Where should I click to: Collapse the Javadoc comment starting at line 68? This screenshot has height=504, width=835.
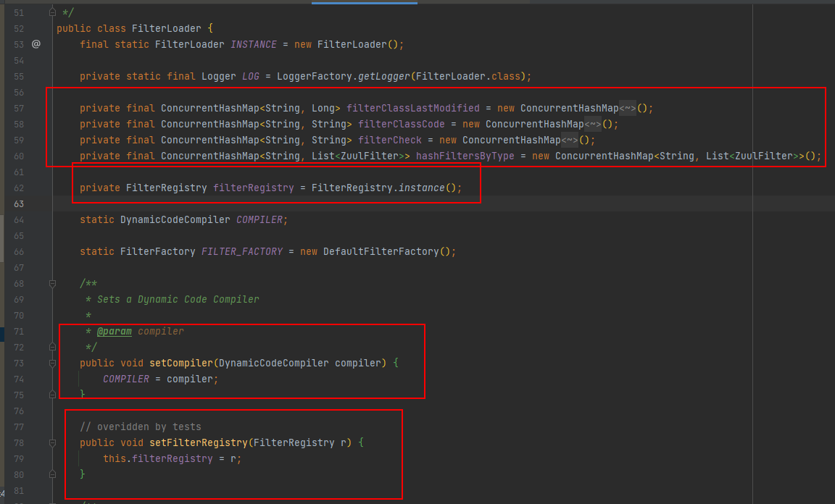click(x=52, y=284)
